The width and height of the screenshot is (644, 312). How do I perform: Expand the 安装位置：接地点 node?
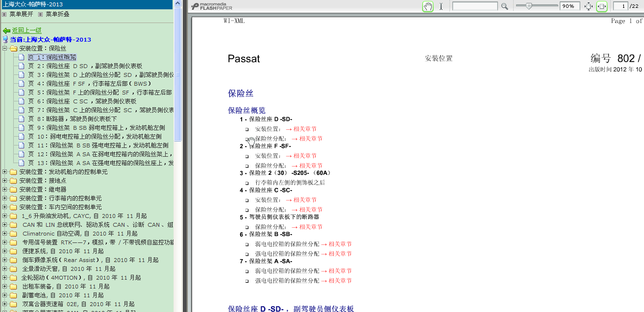[5, 181]
